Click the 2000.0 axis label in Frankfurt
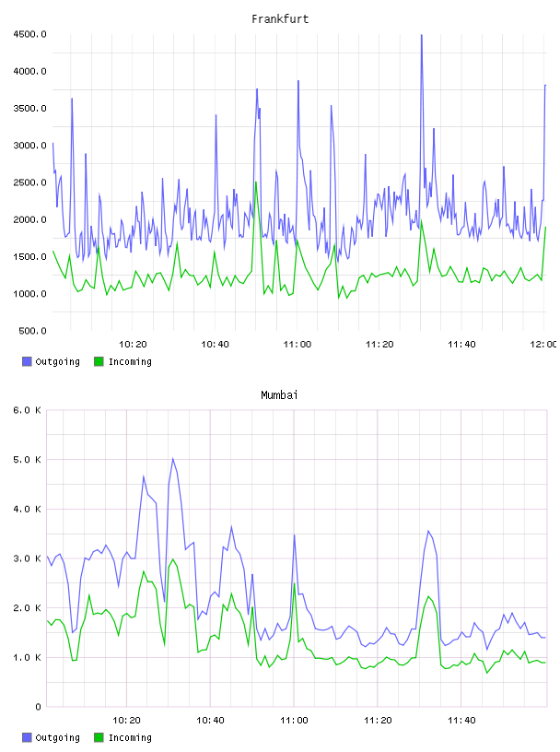560x752 pixels. click(x=29, y=219)
